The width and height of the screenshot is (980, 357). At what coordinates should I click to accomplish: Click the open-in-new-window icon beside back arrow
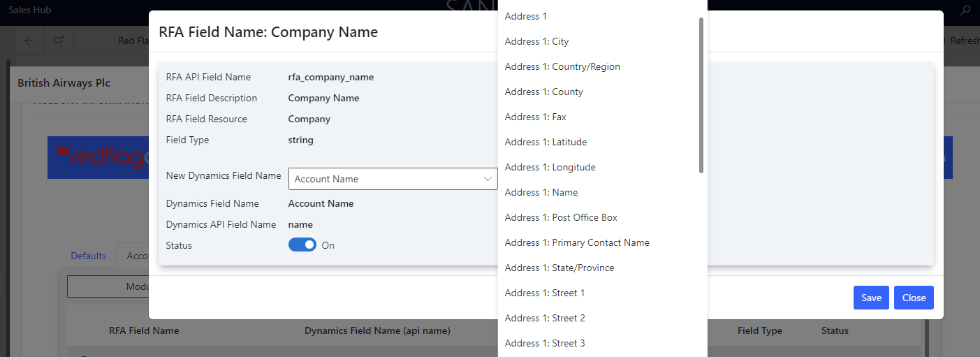59,41
